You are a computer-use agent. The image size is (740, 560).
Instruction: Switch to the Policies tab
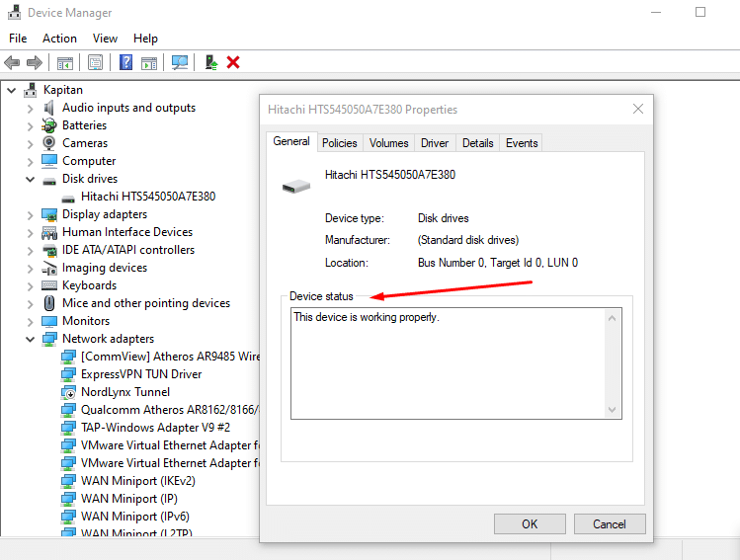point(339,143)
